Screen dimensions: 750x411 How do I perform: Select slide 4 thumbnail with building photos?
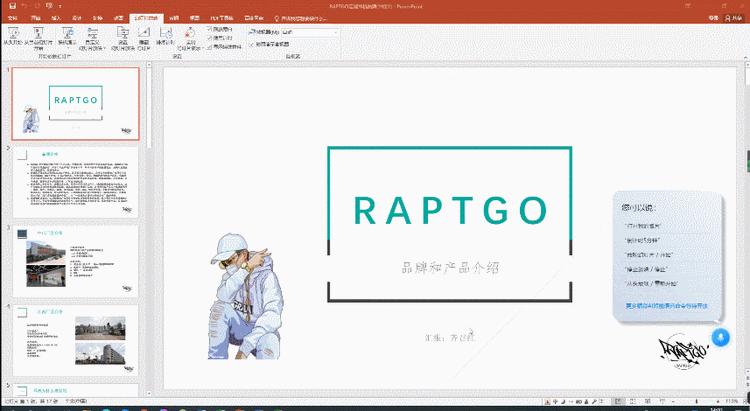[x=76, y=340]
